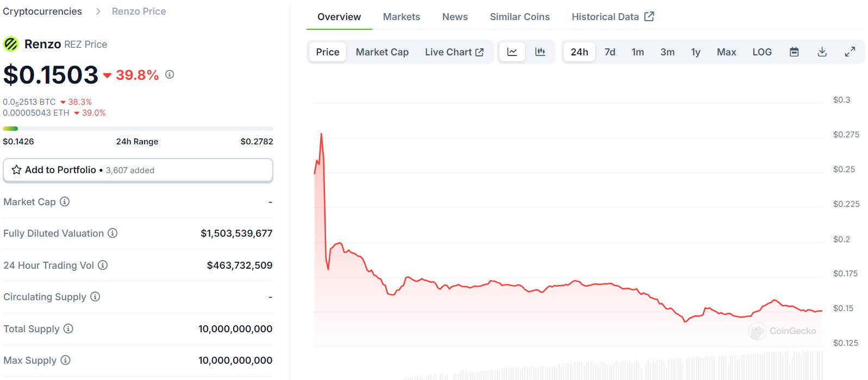Switch to the line chart view icon
This screenshot has width=868, height=380.
pyautogui.click(x=512, y=52)
